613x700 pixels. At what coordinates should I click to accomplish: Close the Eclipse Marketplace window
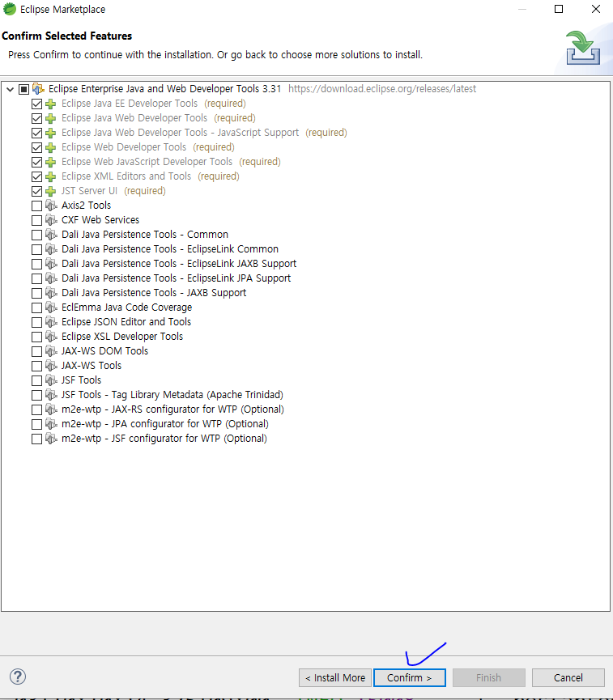coord(596,9)
